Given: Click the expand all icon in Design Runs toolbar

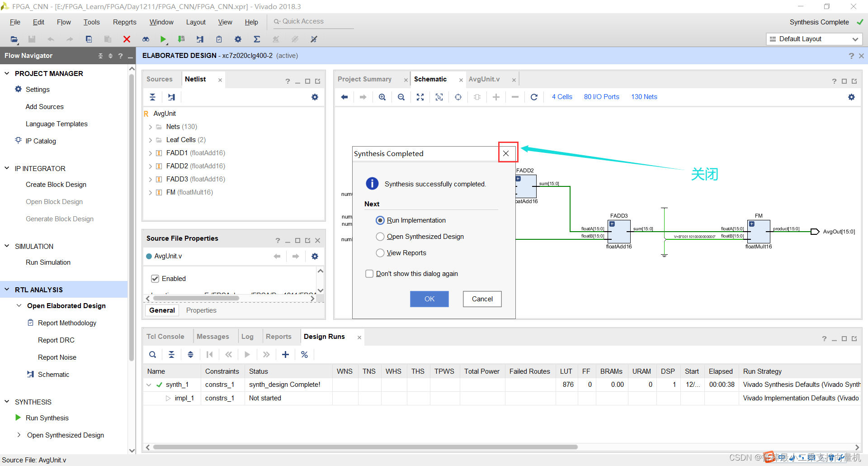Looking at the screenshot, I should [x=190, y=355].
